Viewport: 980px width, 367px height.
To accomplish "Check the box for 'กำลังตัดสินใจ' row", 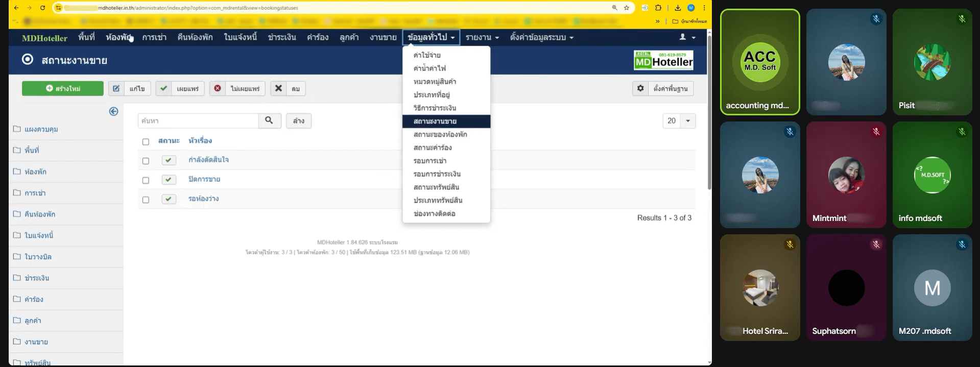I will tap(146, 161).
